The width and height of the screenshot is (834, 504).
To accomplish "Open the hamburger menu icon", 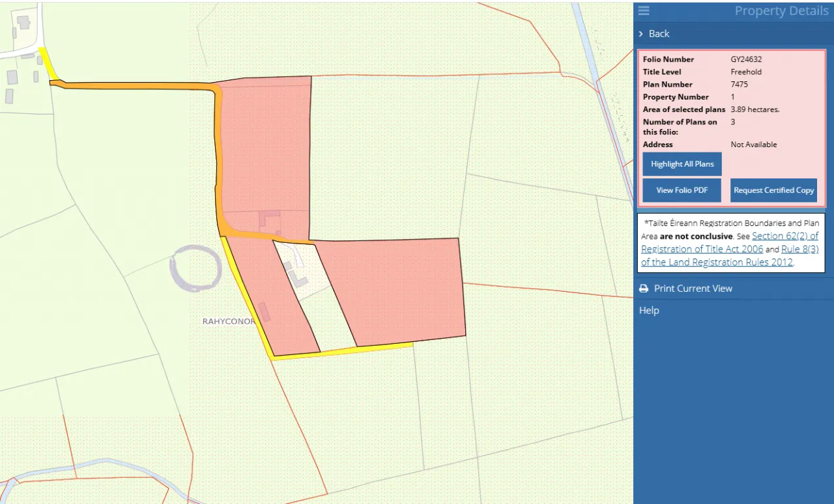I will [644, 10].
